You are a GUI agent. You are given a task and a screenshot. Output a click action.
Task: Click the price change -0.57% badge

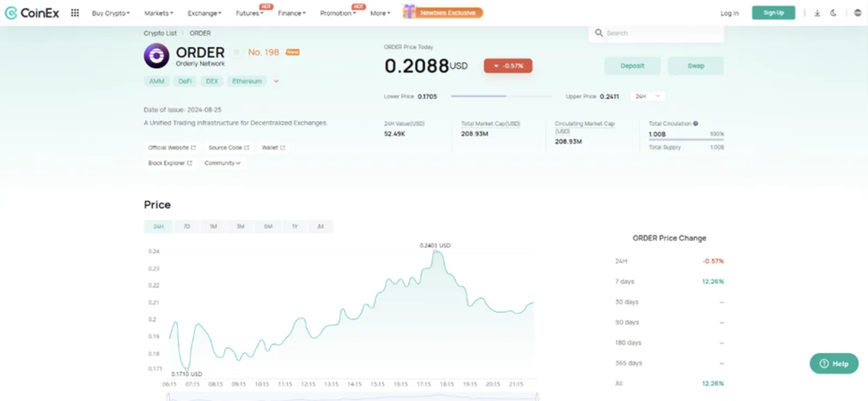508,66
